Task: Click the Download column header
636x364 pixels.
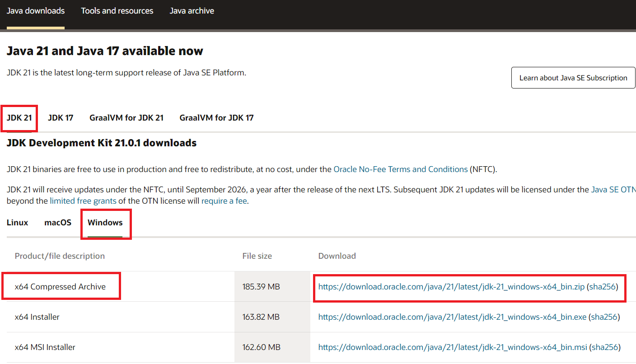Action: tap(337, 256)
